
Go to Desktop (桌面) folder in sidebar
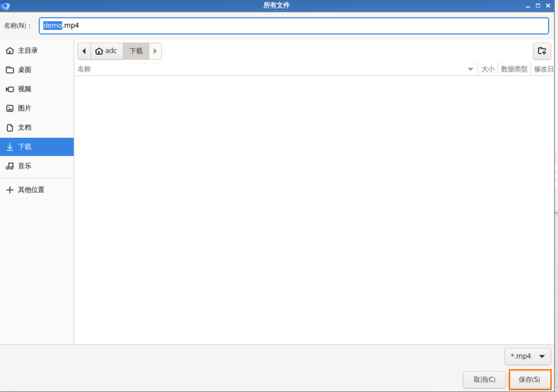point(24,70)
